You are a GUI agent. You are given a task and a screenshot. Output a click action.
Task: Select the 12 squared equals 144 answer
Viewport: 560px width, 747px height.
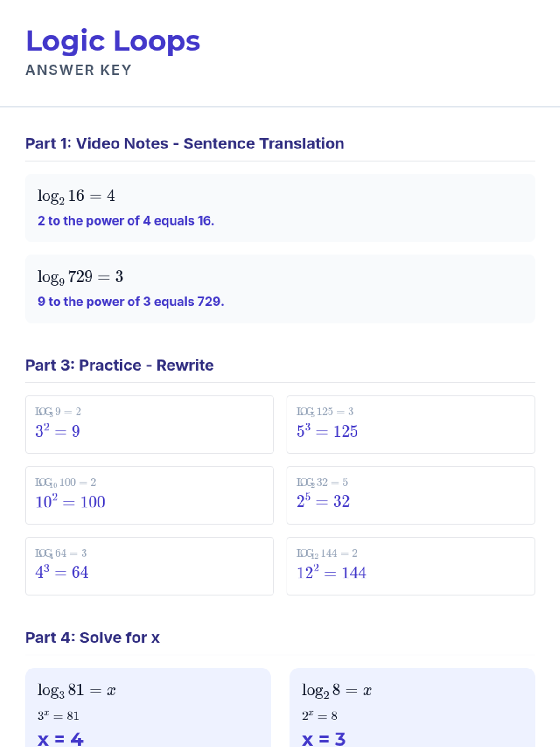(331, 573)
